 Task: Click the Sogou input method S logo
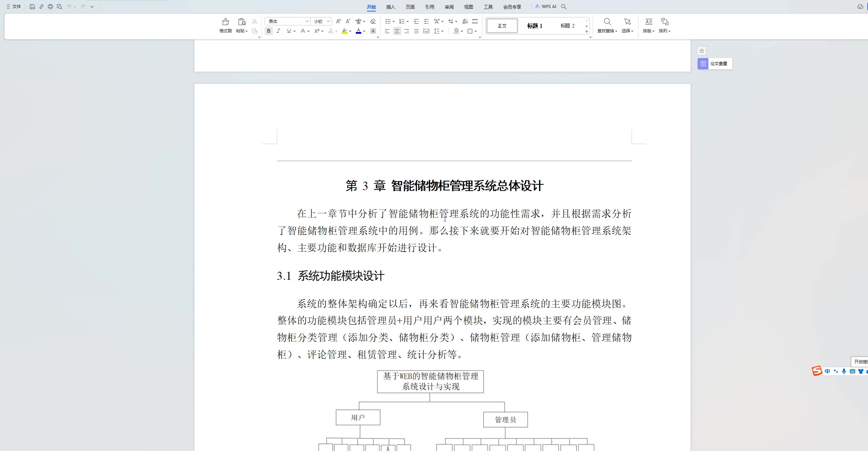tap(817, 371)
